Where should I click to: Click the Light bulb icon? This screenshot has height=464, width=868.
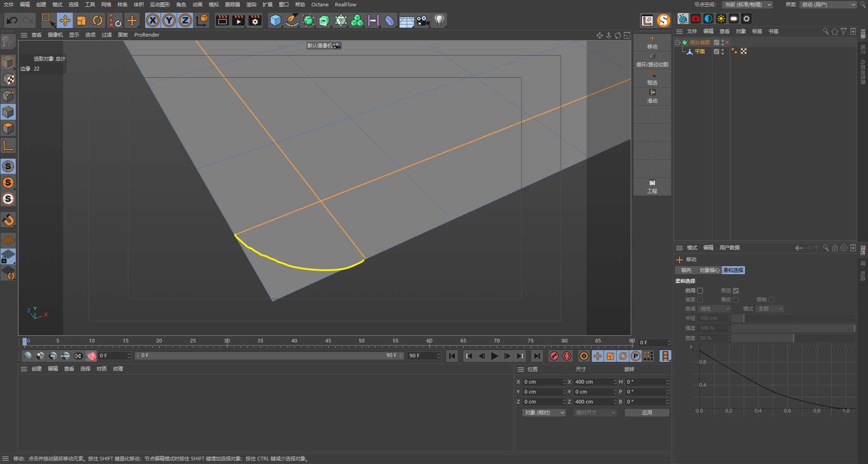pyautogui.click(x=439, y=20)
